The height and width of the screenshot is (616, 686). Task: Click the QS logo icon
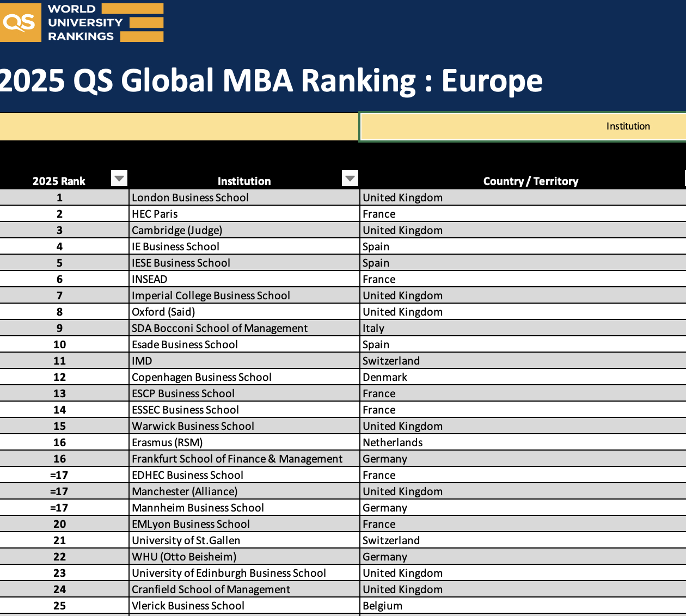click(x=20, y=22)
